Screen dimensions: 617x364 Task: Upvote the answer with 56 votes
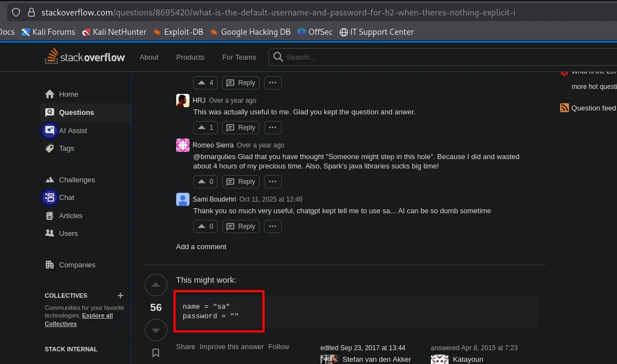click(x=156, y=285)
